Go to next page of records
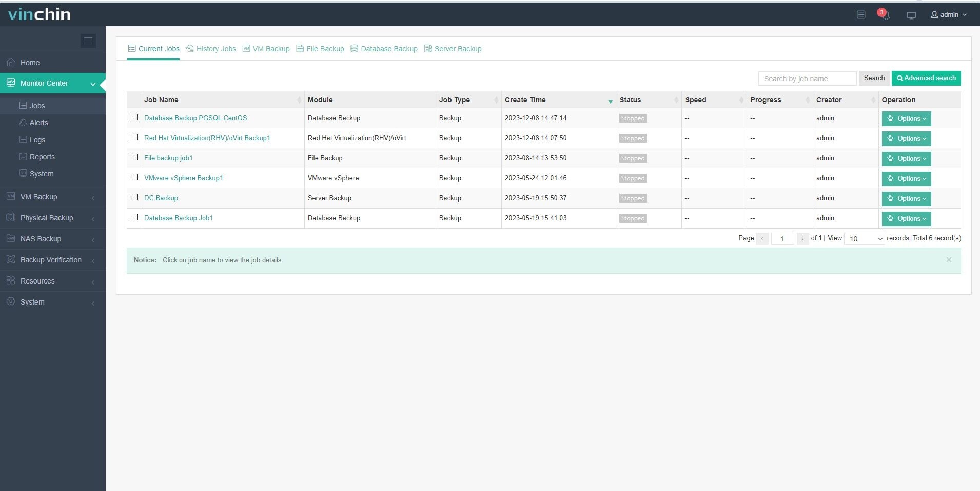The height and width of the screenshot is (491, 980). pyautogui.click(x=802, y=239)
